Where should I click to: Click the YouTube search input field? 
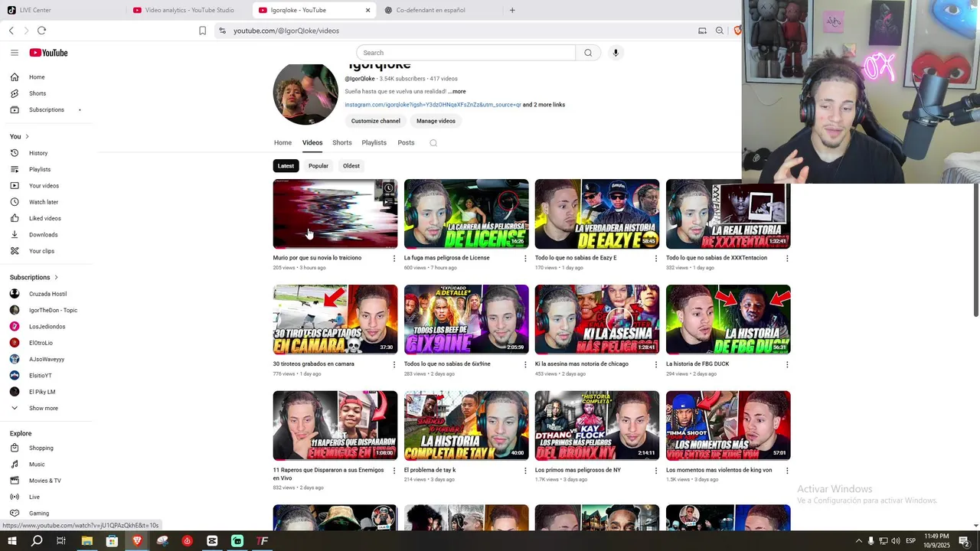[x=465, y=53]
